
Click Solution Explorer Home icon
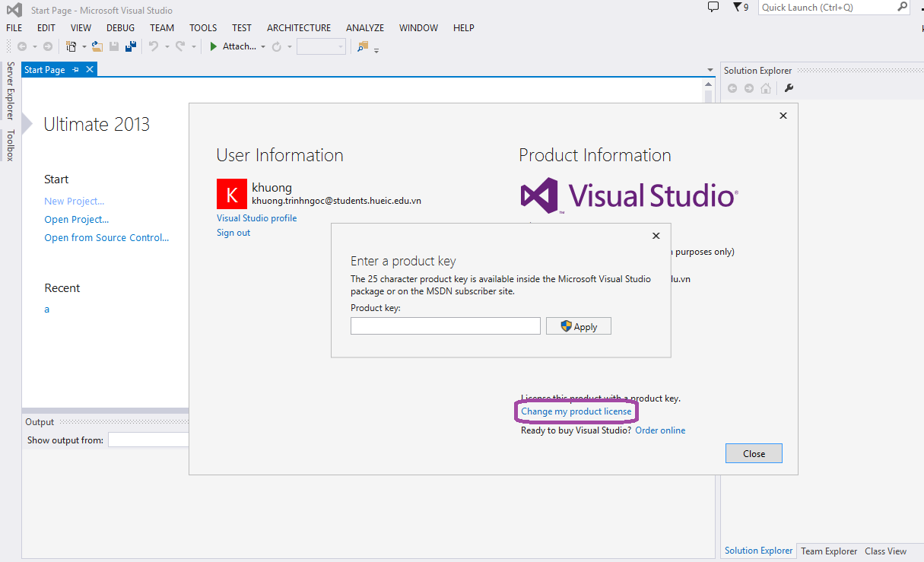[x=766, y=88]
